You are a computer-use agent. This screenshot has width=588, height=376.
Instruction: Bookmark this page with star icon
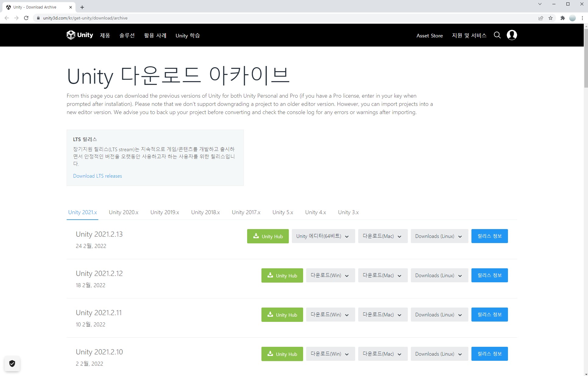click(551, 18)
